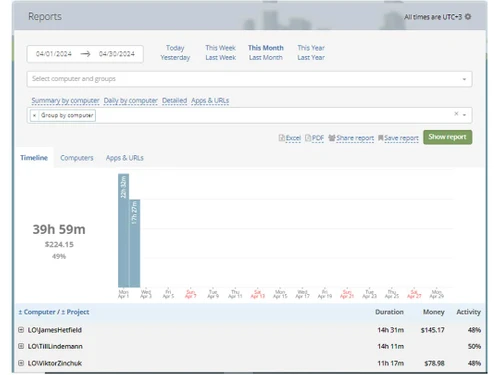Select Apps & URLs report preset

[210, 100]
